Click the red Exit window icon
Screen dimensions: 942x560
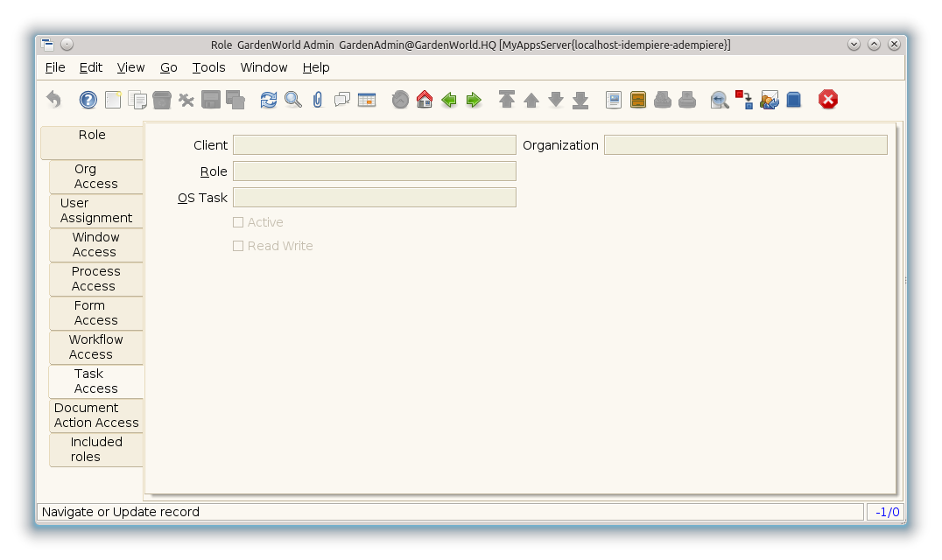coord(828,100)
